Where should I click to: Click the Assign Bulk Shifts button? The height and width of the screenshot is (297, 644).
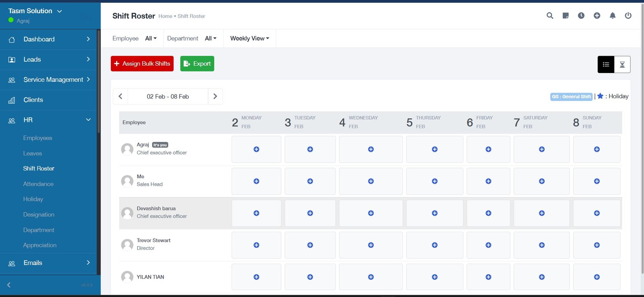click(142, 64)
